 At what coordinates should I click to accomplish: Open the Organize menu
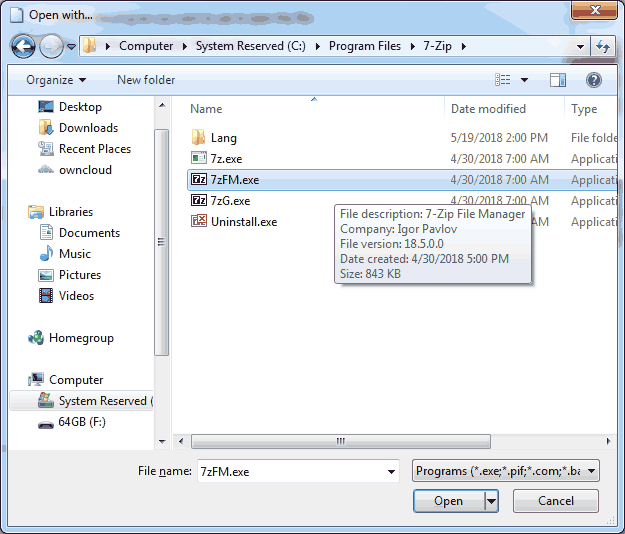coord(56,80)
